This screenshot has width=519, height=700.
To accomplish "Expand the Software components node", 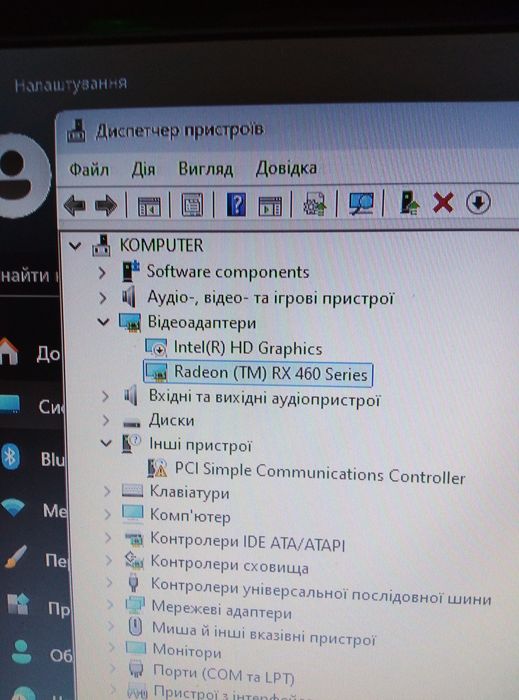I will coord(102,272).
